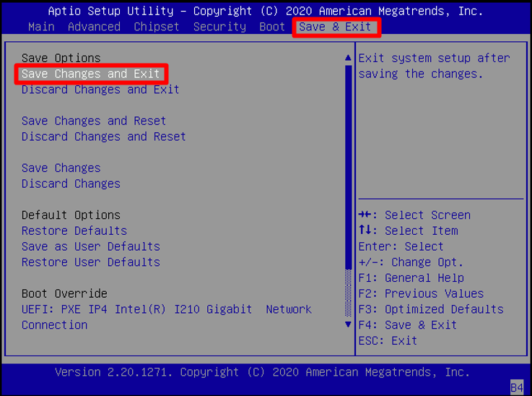532x396 pixels.
Task: Click the scrollbar down arrow
Action: click(348, 324)
